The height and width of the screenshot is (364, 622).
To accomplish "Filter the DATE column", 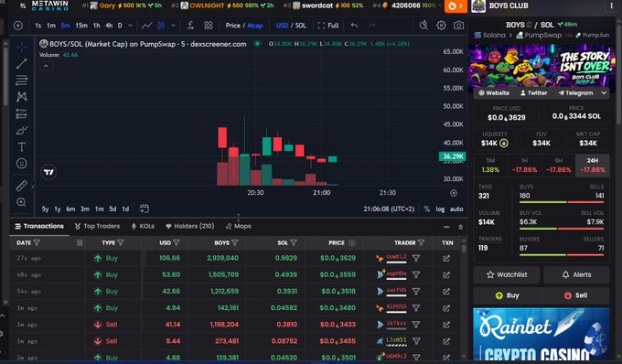I will [37, 242].
